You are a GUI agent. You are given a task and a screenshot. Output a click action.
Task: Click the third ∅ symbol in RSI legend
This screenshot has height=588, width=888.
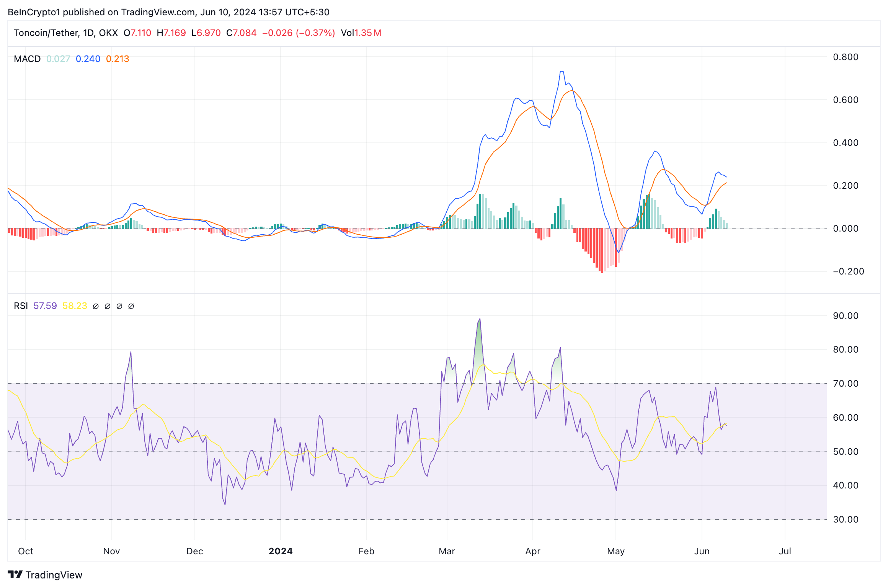[x=119, y=306]
